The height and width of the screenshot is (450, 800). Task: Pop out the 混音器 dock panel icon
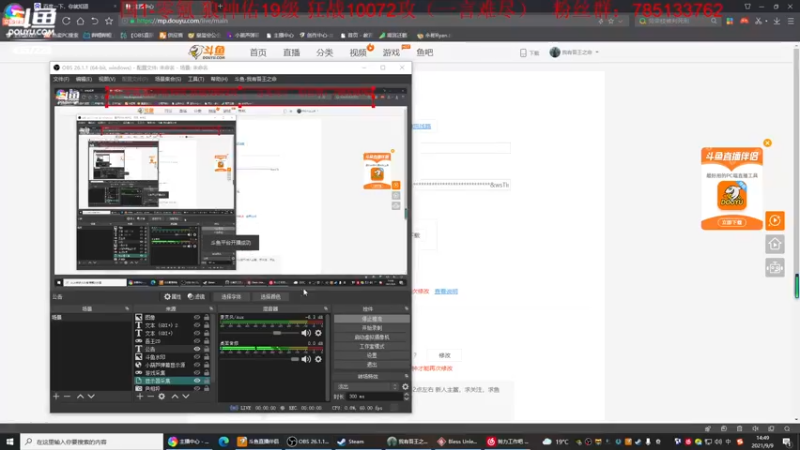click(326, 309)
